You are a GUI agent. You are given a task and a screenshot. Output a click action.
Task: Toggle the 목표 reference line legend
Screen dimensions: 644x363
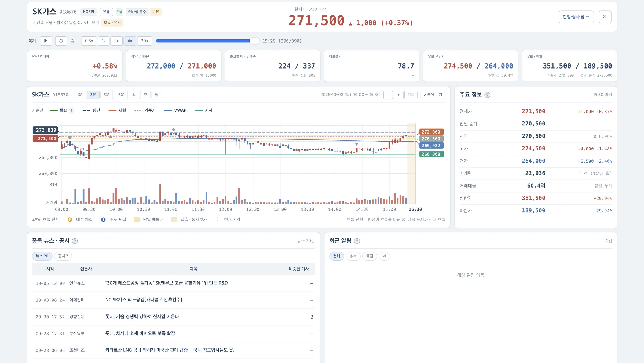click(58, 110)
